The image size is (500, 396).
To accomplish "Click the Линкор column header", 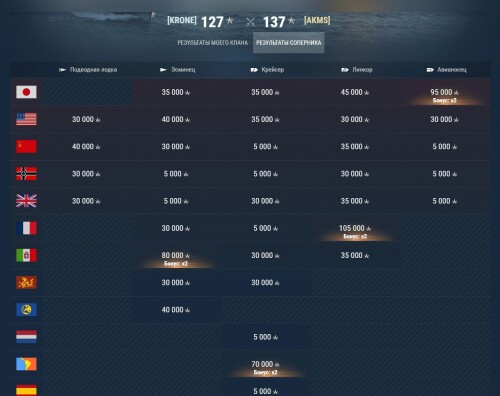I will 357,70.
